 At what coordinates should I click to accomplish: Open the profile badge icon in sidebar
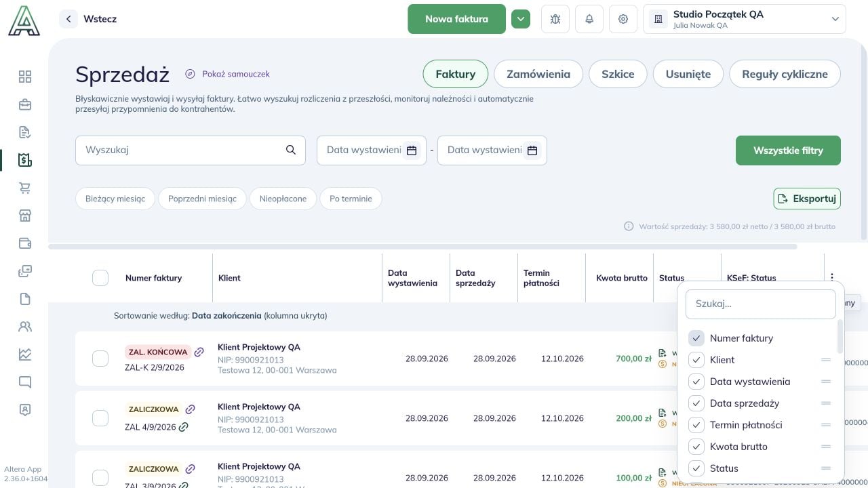pos(25,410)
